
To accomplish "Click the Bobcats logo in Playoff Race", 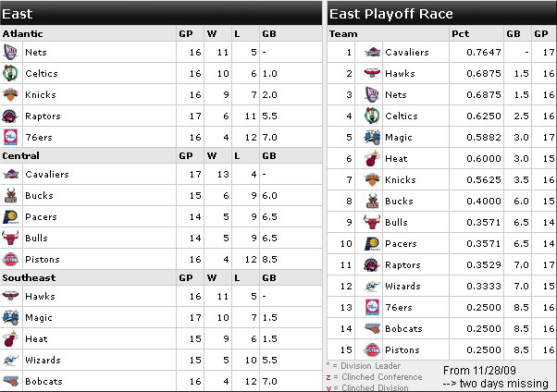I will (x=372, y=329).
